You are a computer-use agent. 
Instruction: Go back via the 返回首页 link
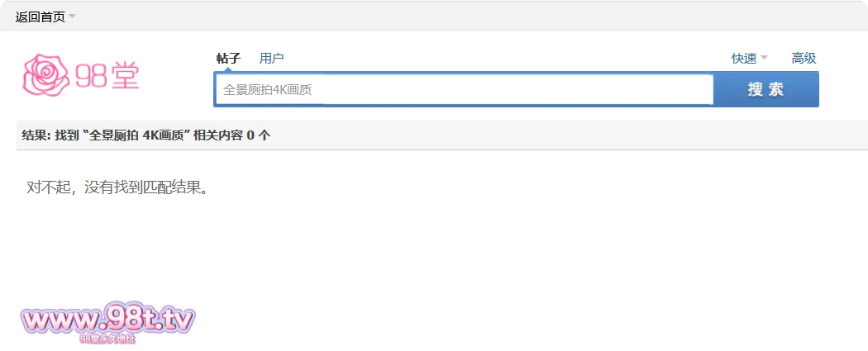point(40,17)
